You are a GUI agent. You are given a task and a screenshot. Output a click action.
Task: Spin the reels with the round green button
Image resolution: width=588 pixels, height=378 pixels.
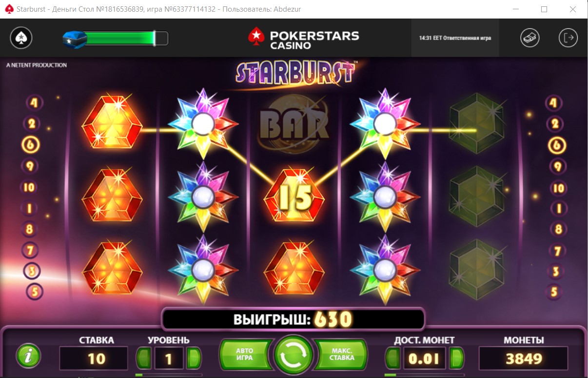coord(294,358)
